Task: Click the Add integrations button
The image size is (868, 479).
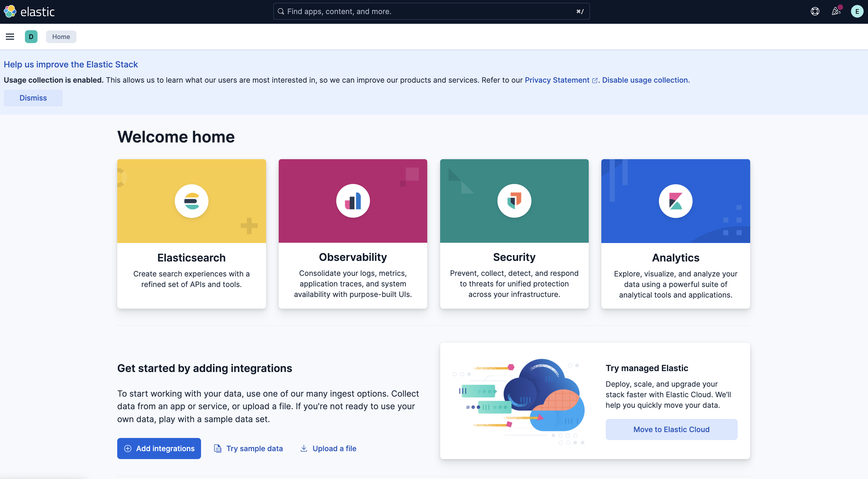Action: coord(159,448)
